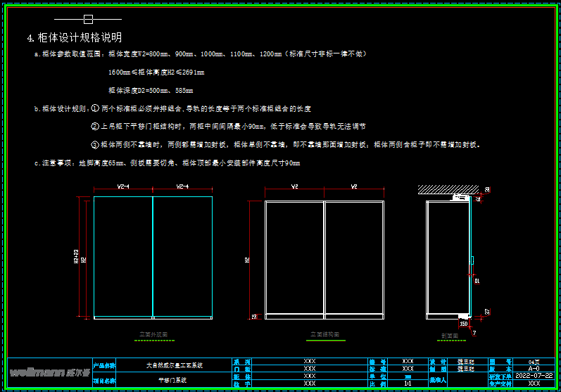
Task: Click the date 2022-07-22 cell
Action: point(534,376)
